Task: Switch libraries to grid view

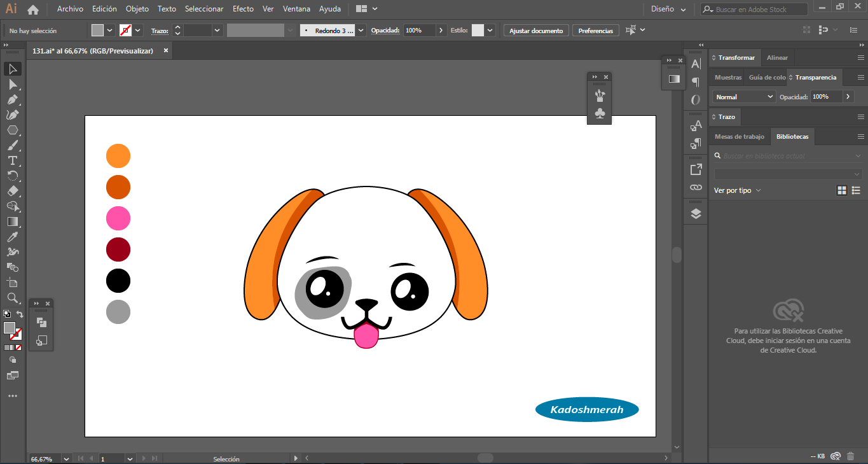Action: [842, 190]
